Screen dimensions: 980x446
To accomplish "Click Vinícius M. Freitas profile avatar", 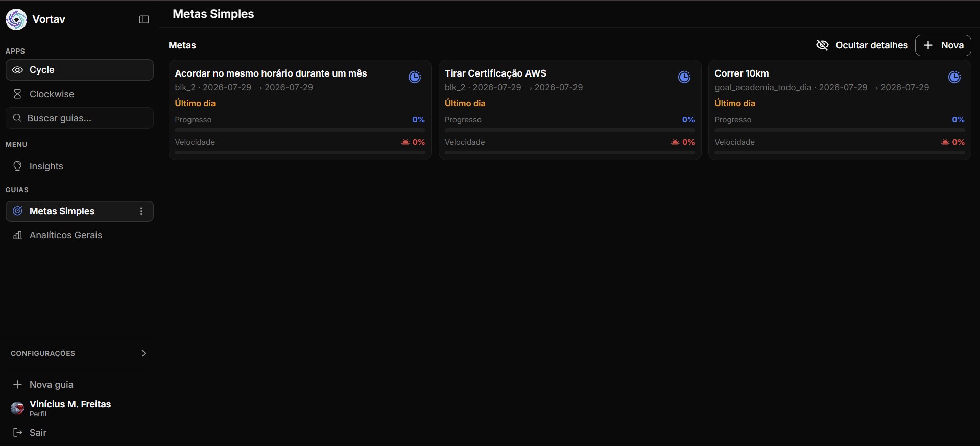I will [x=17, y=408].
